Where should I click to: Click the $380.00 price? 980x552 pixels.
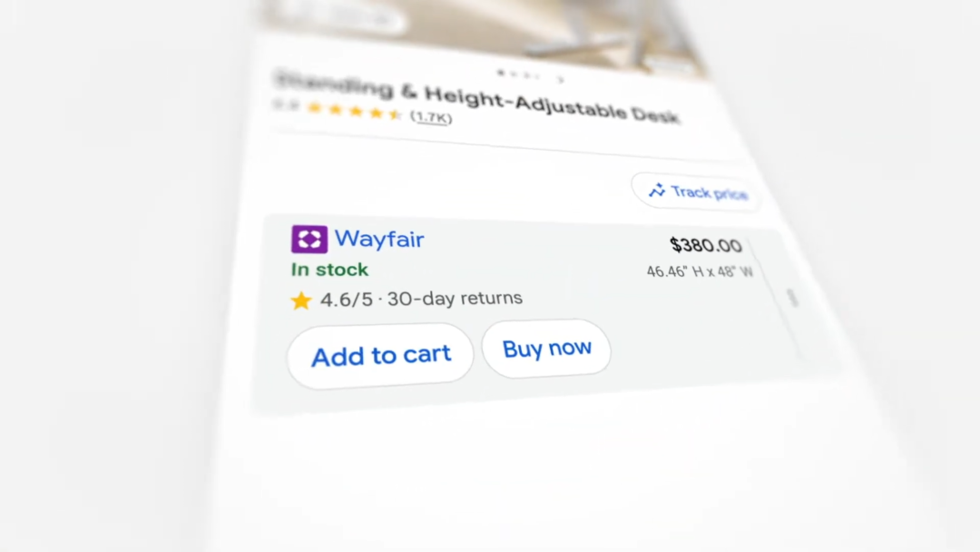(706, 245)
